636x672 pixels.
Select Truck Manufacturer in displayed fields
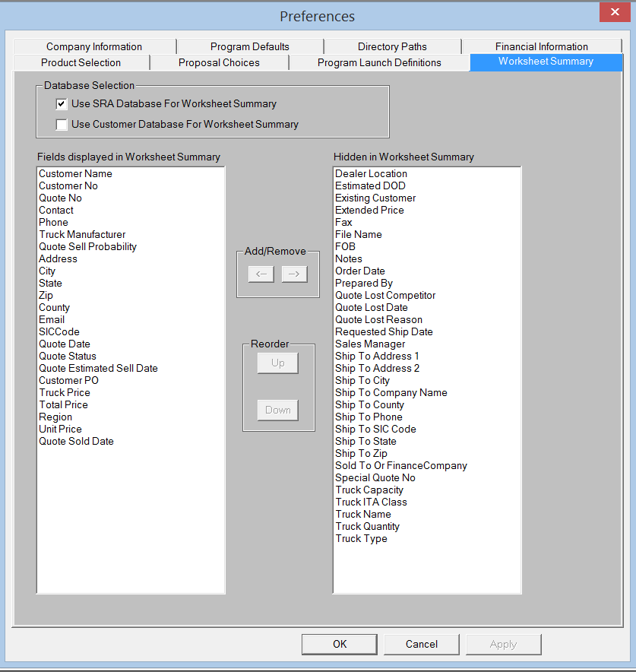tap(82, 235)
